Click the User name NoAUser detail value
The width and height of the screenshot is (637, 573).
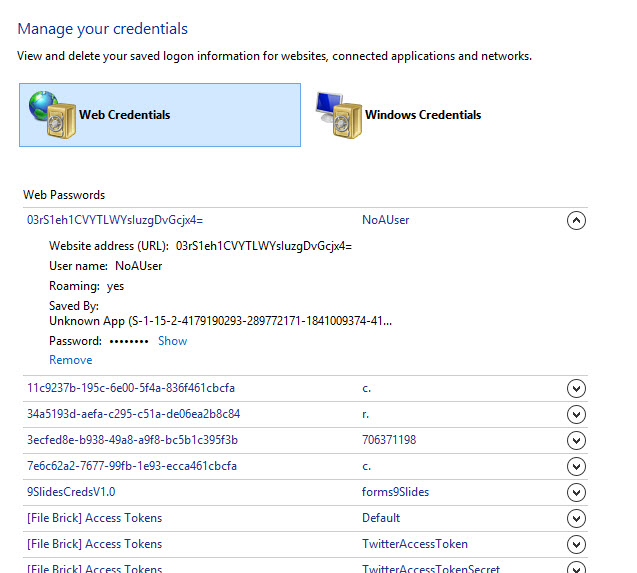click(x=139, y=266)
